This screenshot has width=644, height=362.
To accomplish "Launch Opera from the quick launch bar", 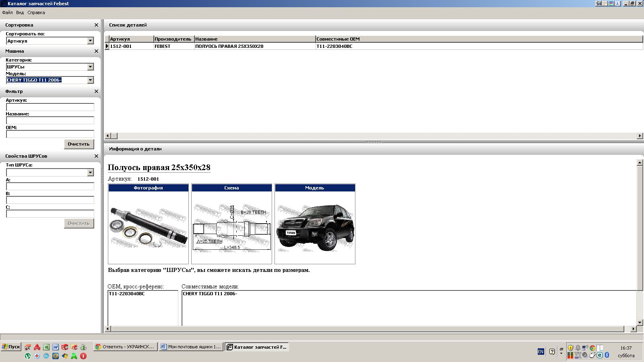I will tap(83, 356).
